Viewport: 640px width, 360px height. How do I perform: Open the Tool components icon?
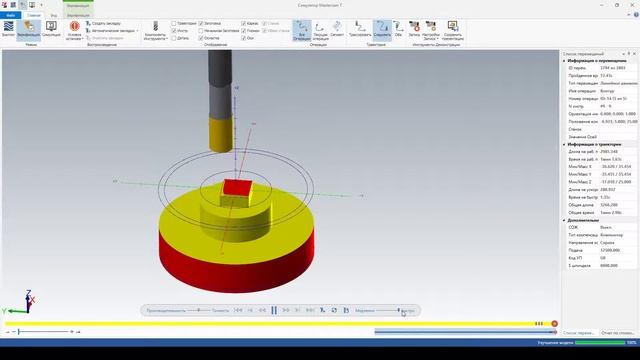pyautogui.click(x=156, y=27)
